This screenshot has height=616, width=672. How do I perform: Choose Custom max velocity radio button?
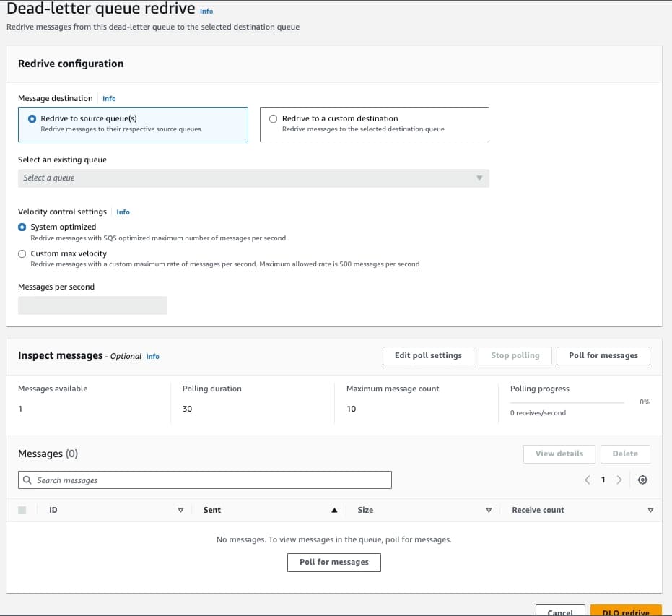tap(22, 254)
